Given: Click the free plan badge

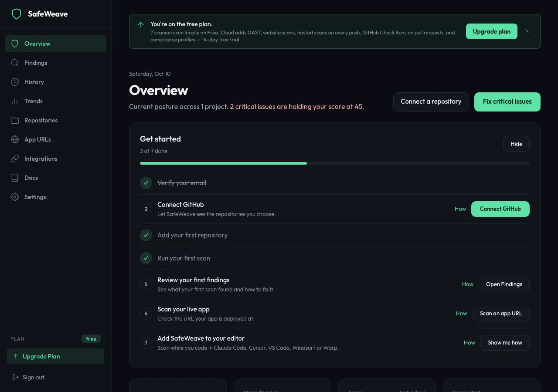Looking at the screenshot, I should [x=91, y=339].
